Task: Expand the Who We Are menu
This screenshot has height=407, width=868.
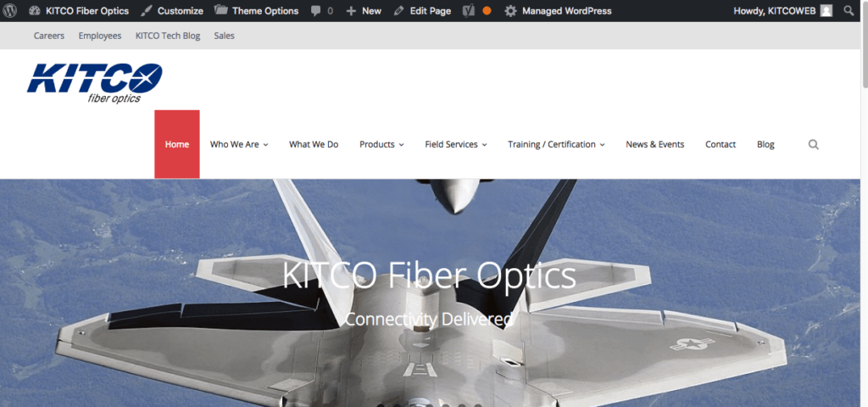Action: (239, 144)
